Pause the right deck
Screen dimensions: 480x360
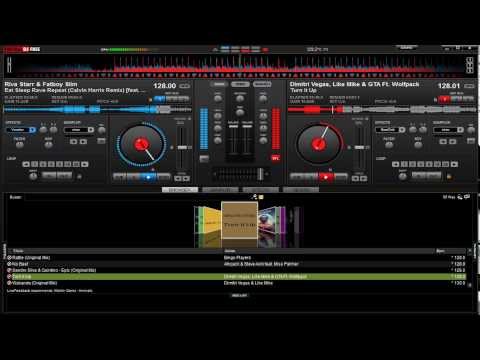(311, 177)
